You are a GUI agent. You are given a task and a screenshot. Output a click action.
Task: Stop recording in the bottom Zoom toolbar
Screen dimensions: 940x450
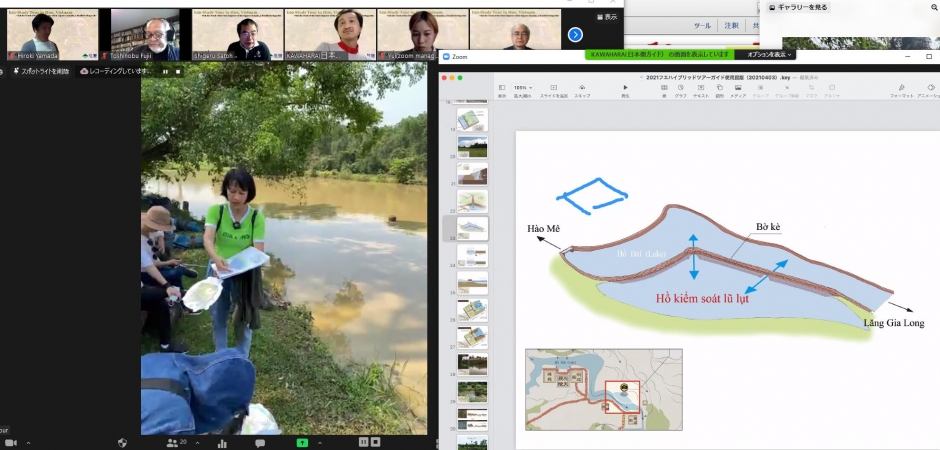click(x=375, y=442)
